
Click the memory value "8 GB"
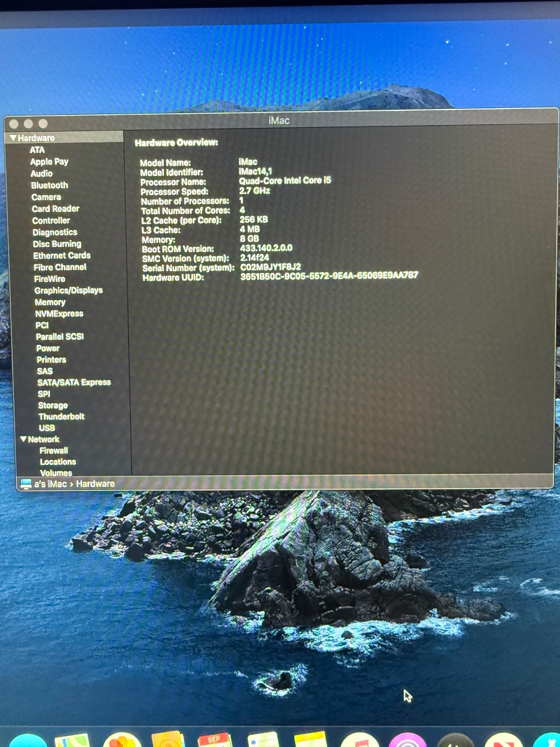click(249, 239)
